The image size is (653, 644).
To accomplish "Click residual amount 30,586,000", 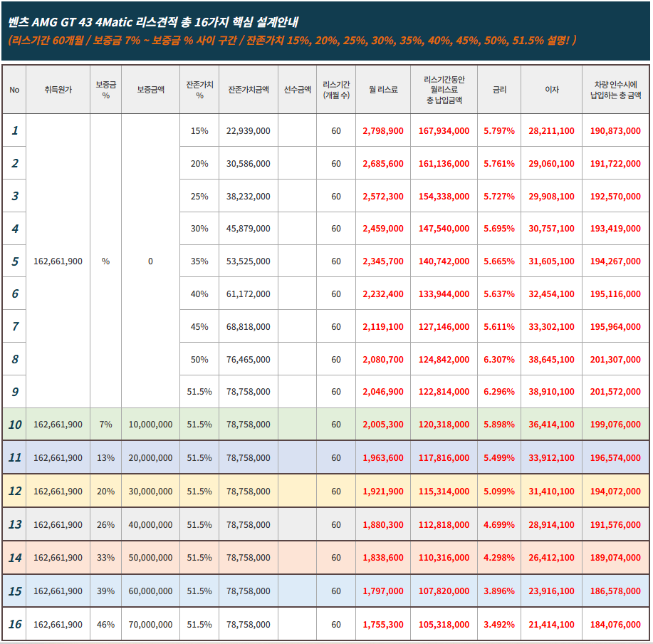I will (249, 164).
